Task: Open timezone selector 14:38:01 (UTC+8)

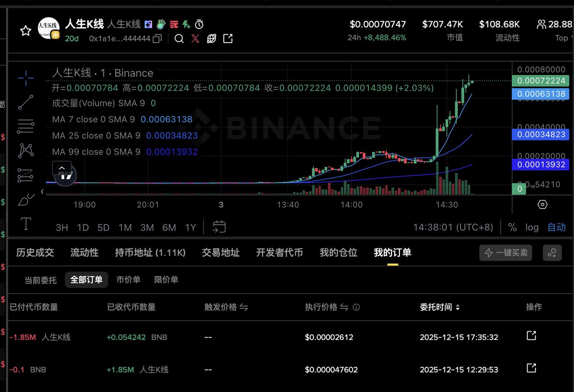Action: [453, 228]
